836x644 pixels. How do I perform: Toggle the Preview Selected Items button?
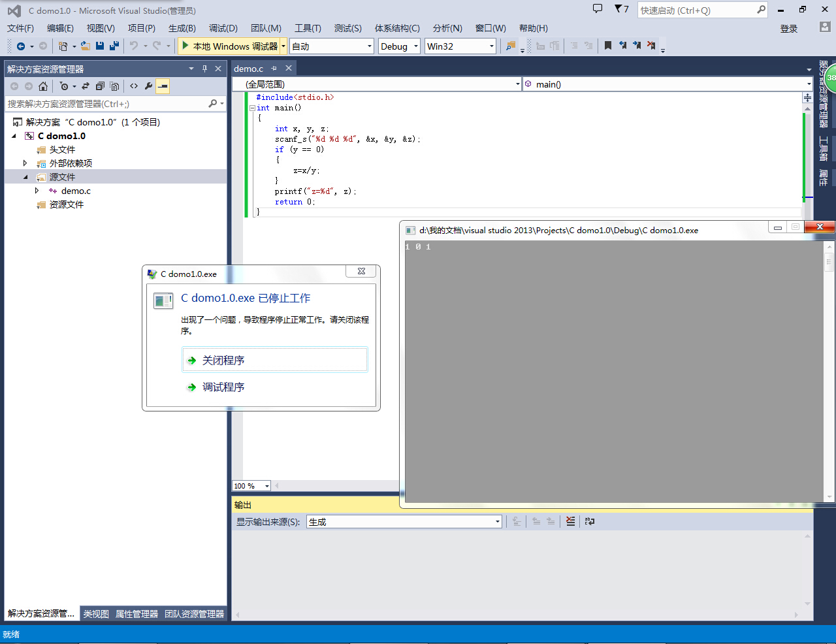[x=163, y=86]
